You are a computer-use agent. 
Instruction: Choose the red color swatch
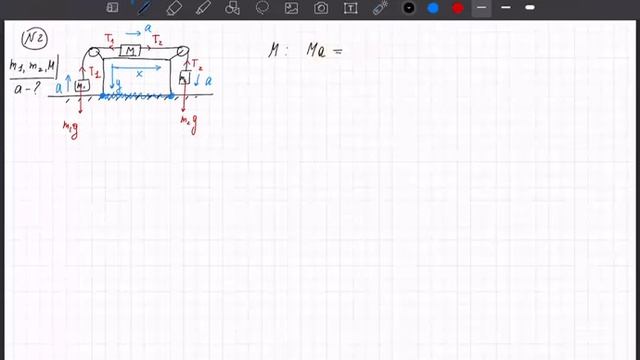tap(458, 8)
